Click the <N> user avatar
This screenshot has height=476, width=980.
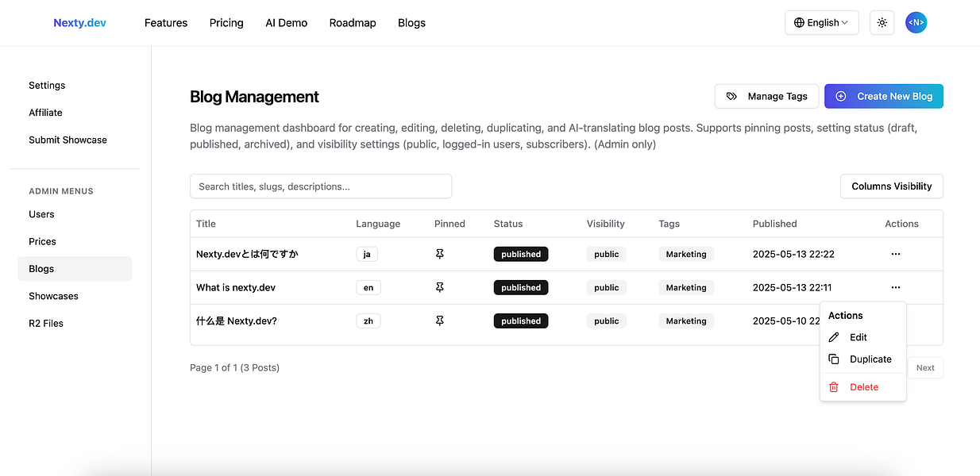(916, 22)
